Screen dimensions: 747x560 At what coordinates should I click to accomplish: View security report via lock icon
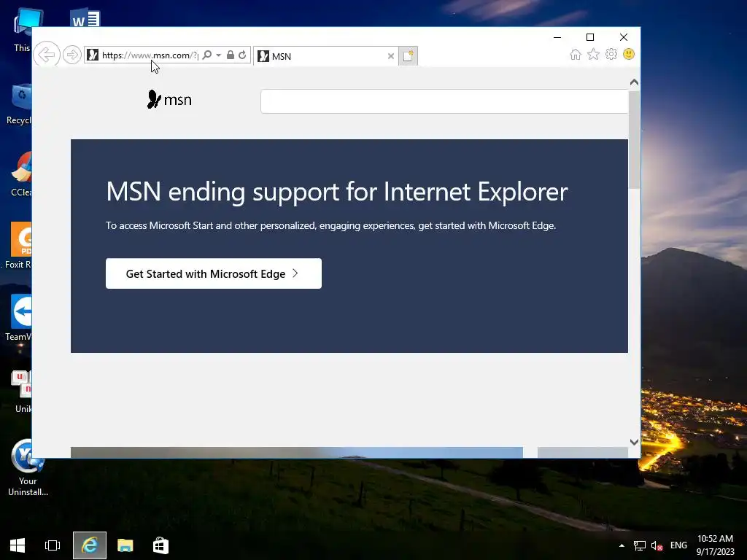230,55
